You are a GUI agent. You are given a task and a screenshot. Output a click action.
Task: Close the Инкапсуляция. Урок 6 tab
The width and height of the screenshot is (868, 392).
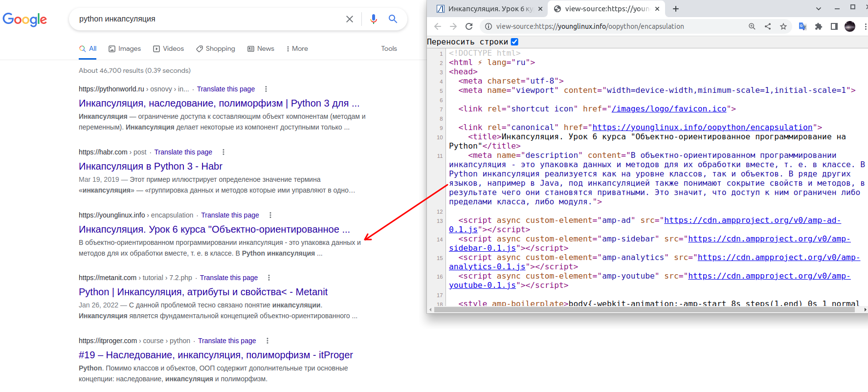pos(540,9)
